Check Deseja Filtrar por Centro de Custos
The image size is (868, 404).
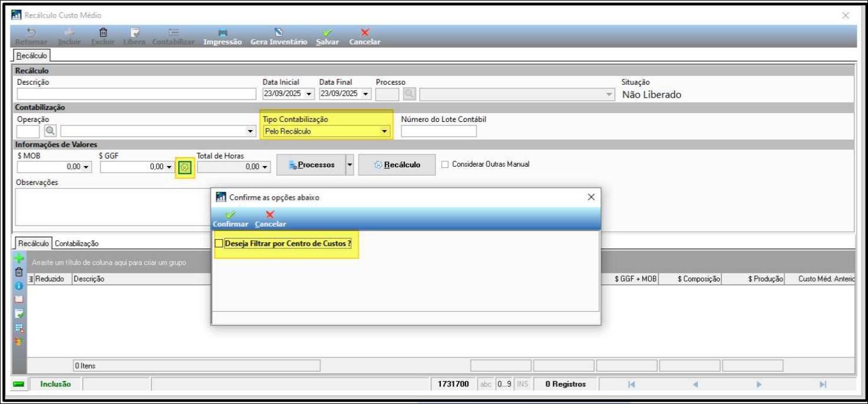click(x=220, y=243)
